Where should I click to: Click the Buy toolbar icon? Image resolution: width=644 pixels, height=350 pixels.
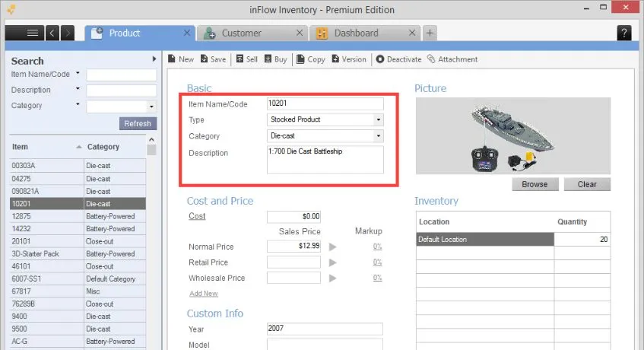click(x=268, y=59)
